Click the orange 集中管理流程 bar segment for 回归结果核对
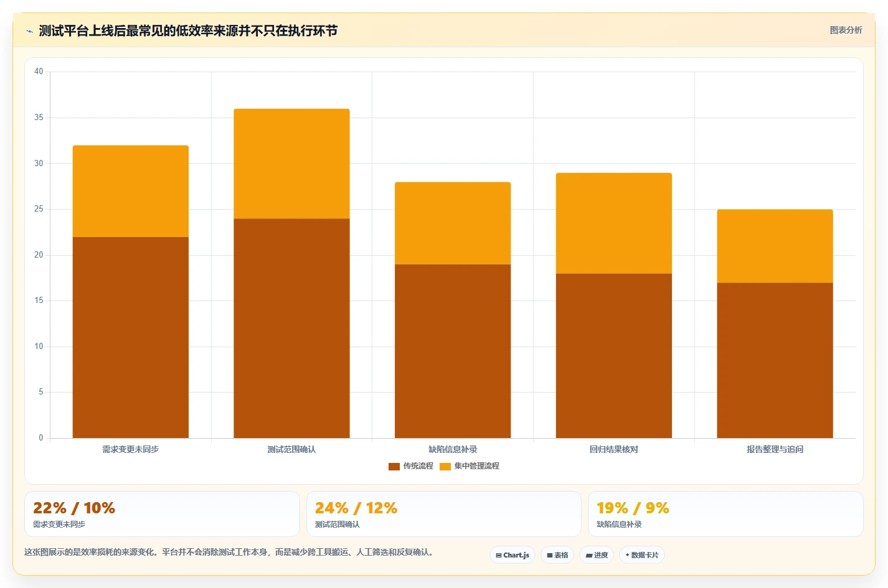This screenshot has height=588, width=888. pyautogui.click(x=614, y=223)
